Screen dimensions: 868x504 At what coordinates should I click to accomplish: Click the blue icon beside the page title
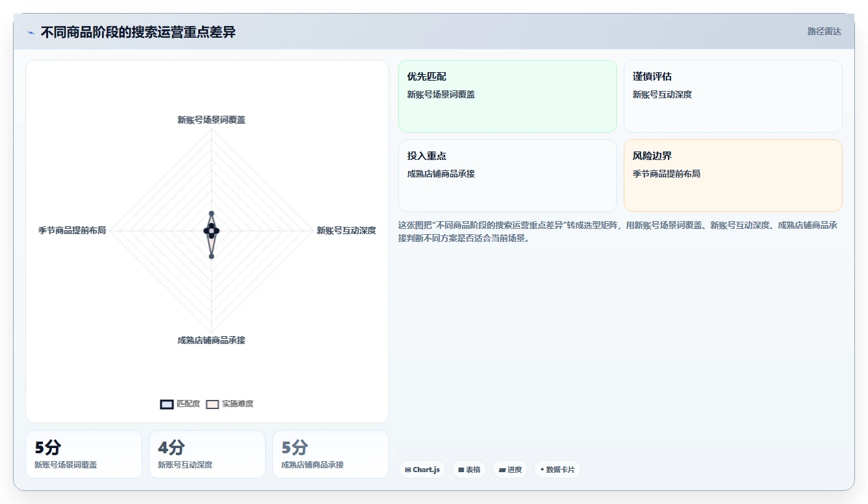click(31, 33)
